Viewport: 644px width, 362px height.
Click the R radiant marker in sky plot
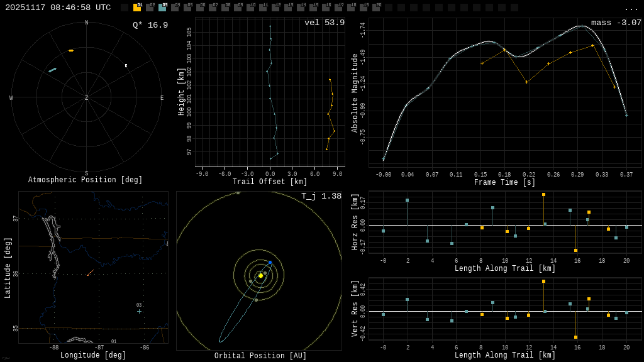(x=126, y=65)
